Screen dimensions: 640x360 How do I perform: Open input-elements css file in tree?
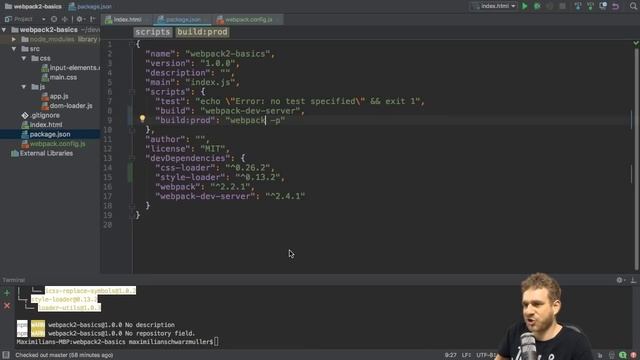pos(70,68)
